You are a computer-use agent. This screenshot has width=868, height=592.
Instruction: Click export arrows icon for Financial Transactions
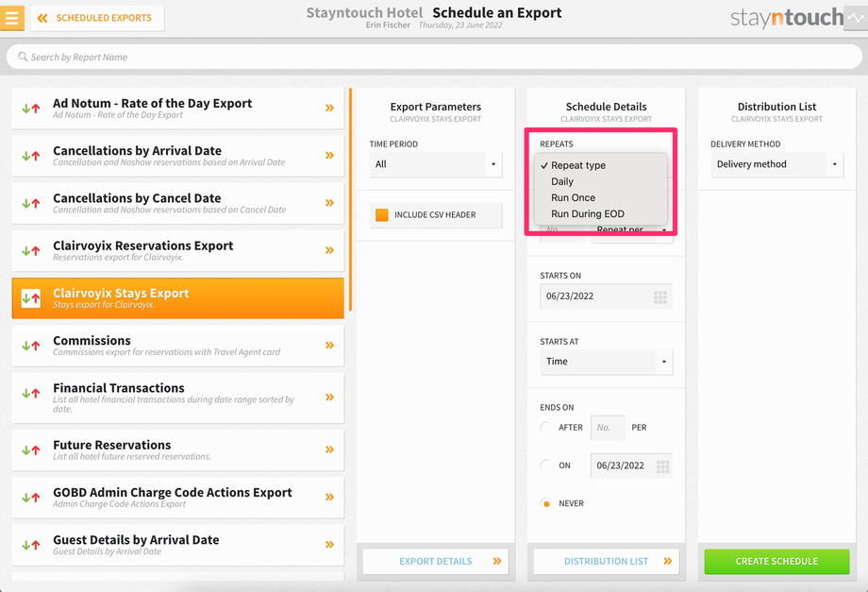point(31,394)
